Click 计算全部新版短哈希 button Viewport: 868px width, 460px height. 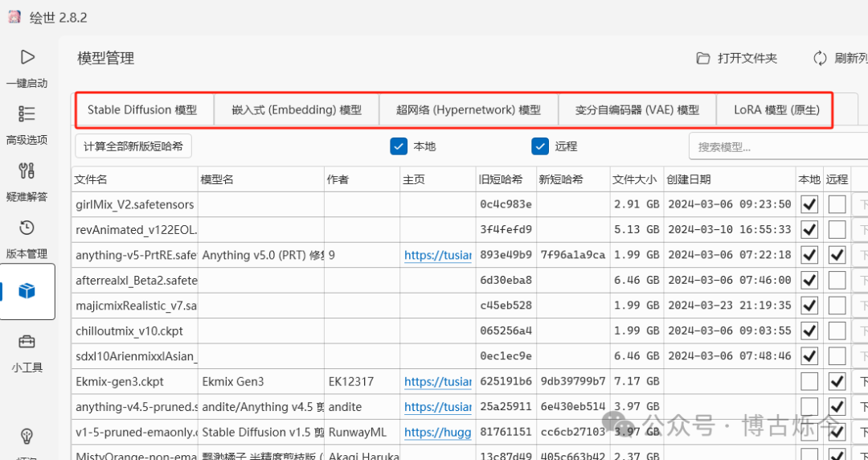pyautogui.click(x=133, y=146)
